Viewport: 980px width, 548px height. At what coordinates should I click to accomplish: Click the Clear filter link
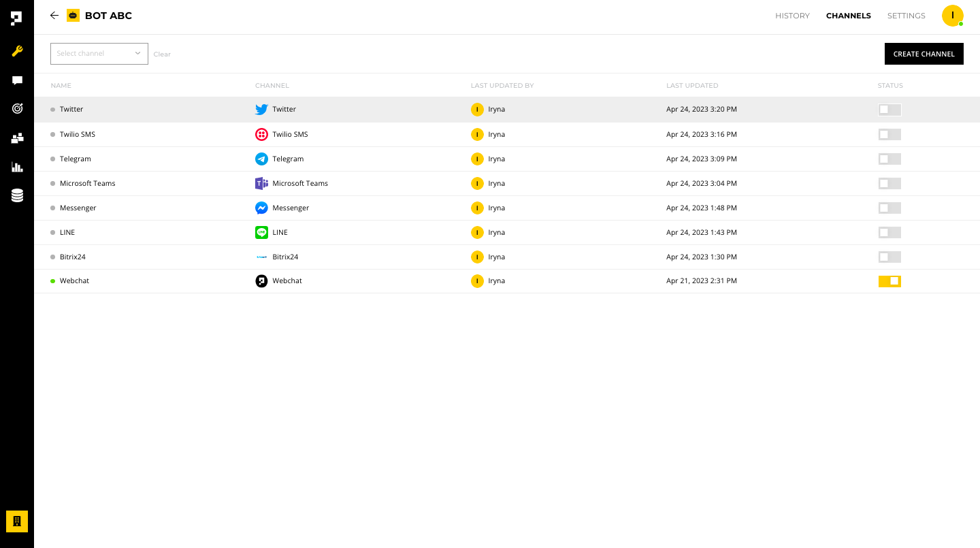click(162, 54)
